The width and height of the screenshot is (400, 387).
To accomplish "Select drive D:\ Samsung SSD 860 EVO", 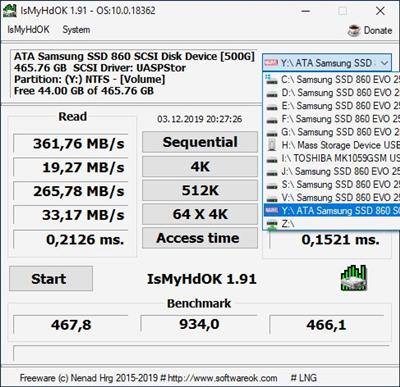I will (x=332, y=92).
